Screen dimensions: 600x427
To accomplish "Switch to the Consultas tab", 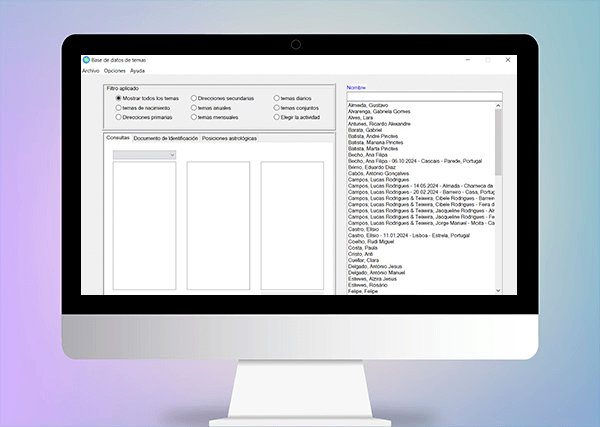I will (x=118, y=138).
